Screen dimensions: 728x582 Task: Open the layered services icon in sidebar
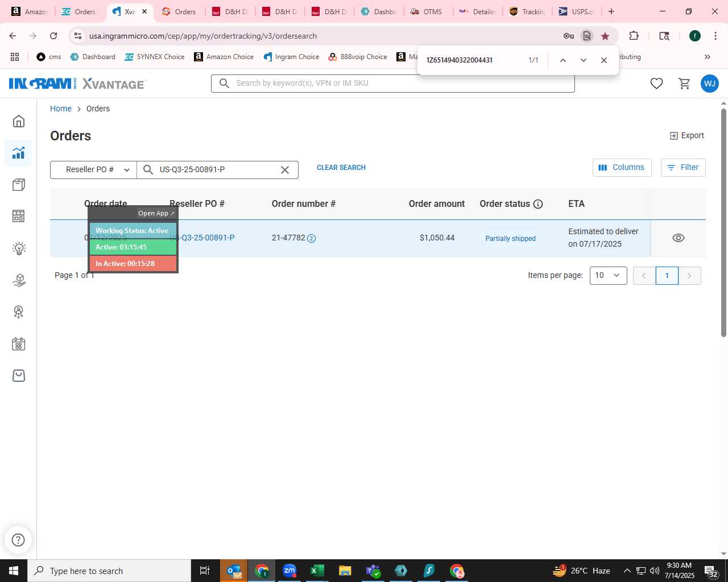(x=19, y=280)
